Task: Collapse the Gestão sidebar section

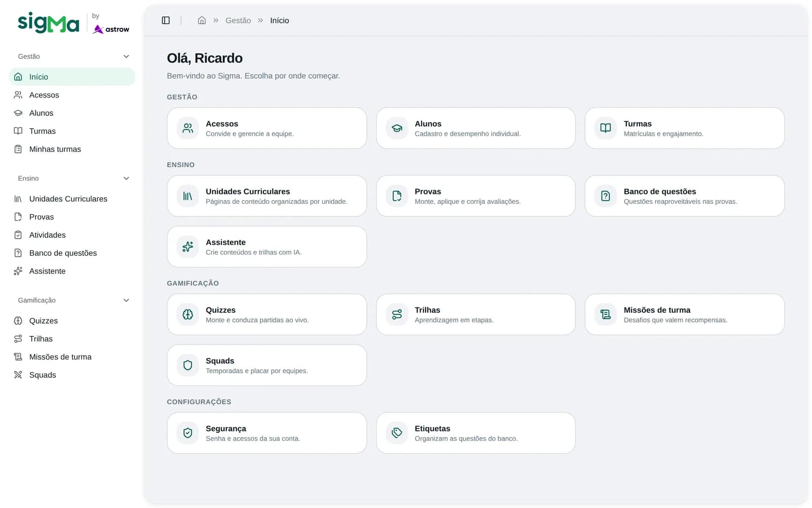Action: [x=126, y=56]
